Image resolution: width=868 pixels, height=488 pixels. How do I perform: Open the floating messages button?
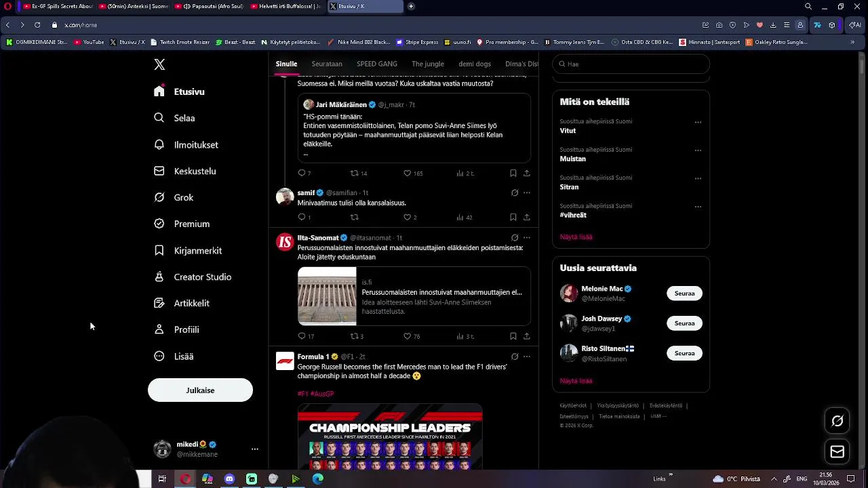(x=837, y=452)
